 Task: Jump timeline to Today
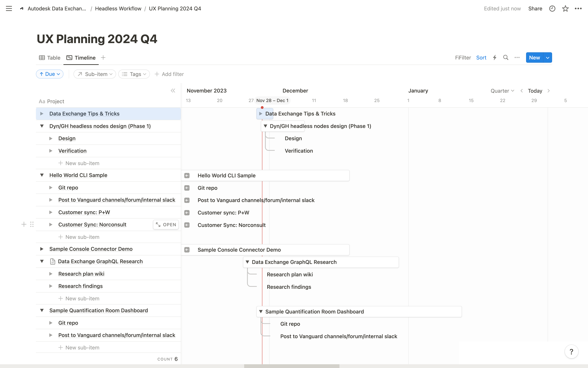coord(535,91)
